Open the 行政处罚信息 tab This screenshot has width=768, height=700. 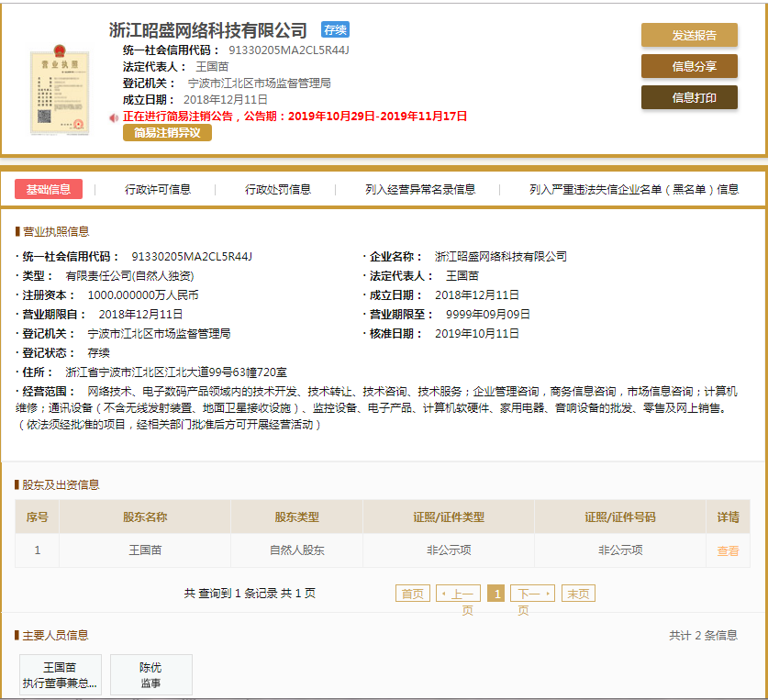point(278,190)
